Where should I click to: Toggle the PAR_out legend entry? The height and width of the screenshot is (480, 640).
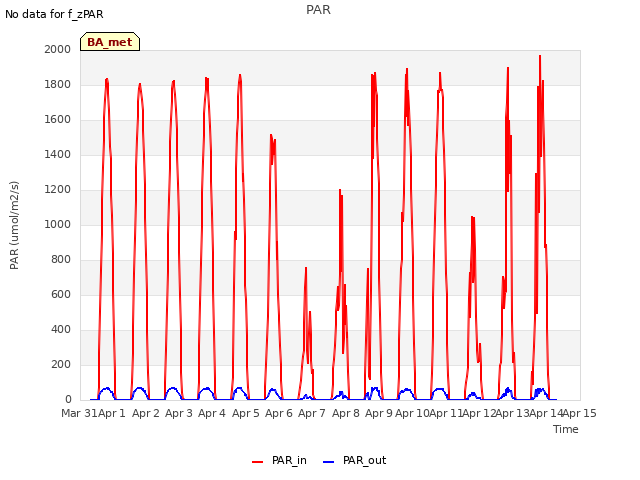click(354, 460)
